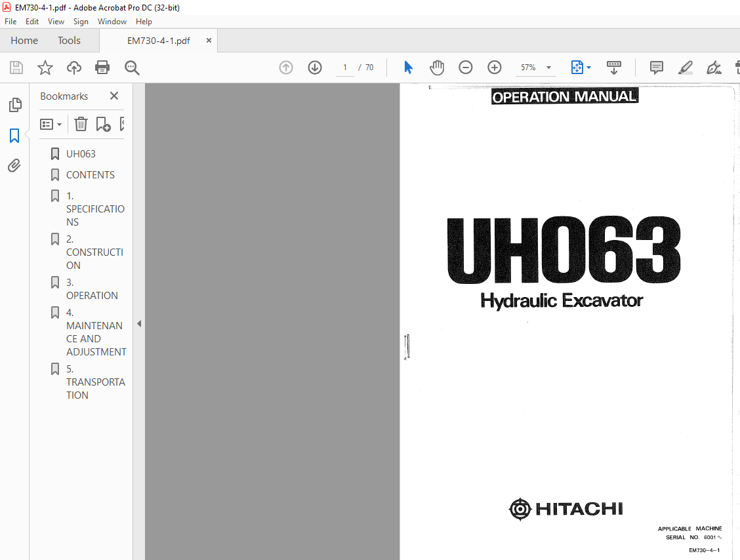This screenshot has width=740, height=560.
Task: Close the EM730-4-1.pdf tab
Action: point(209,41)
